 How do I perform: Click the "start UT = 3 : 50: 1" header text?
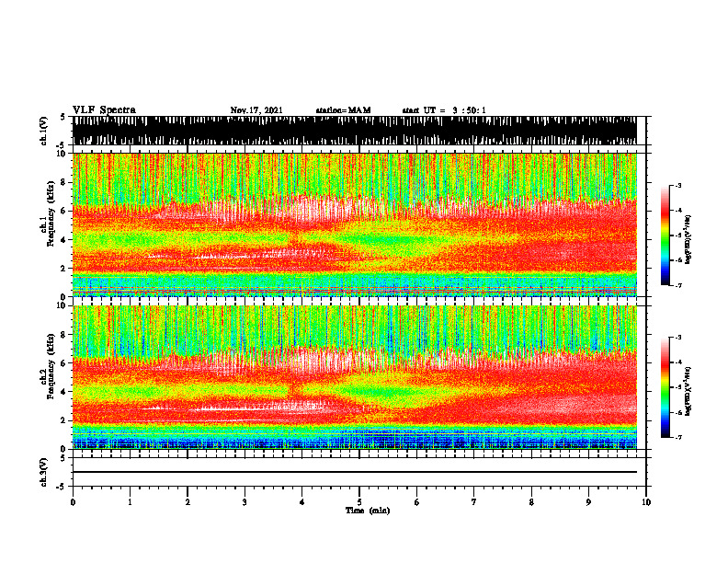444,110
